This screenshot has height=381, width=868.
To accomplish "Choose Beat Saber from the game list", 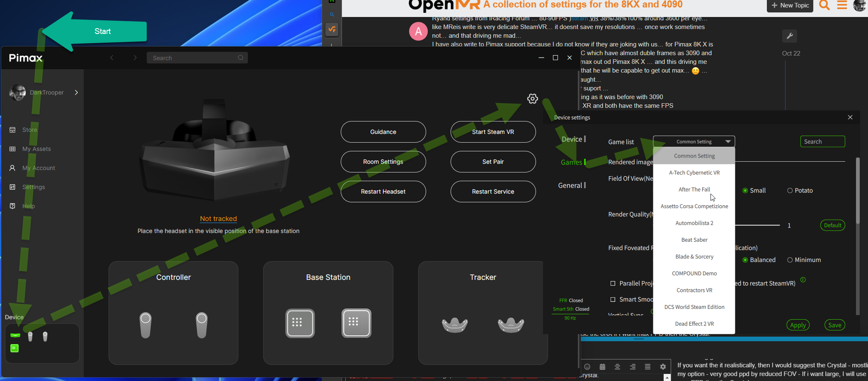I will (694, 240).
